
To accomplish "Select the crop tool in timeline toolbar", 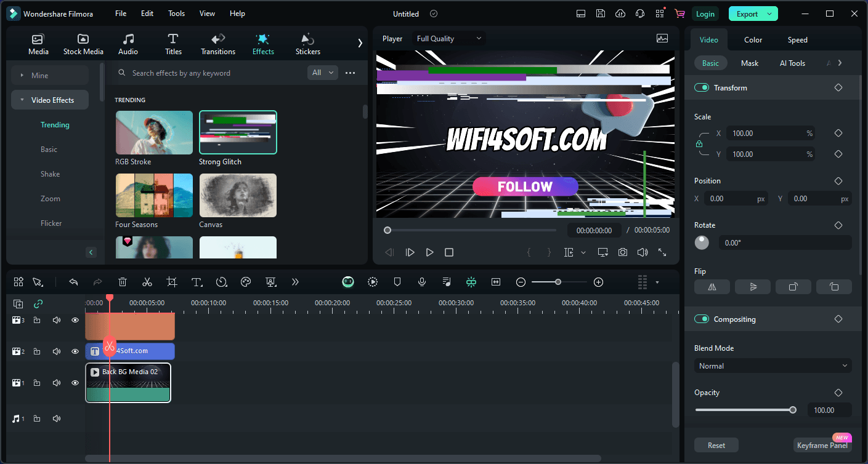I will (x=172, y=282).
